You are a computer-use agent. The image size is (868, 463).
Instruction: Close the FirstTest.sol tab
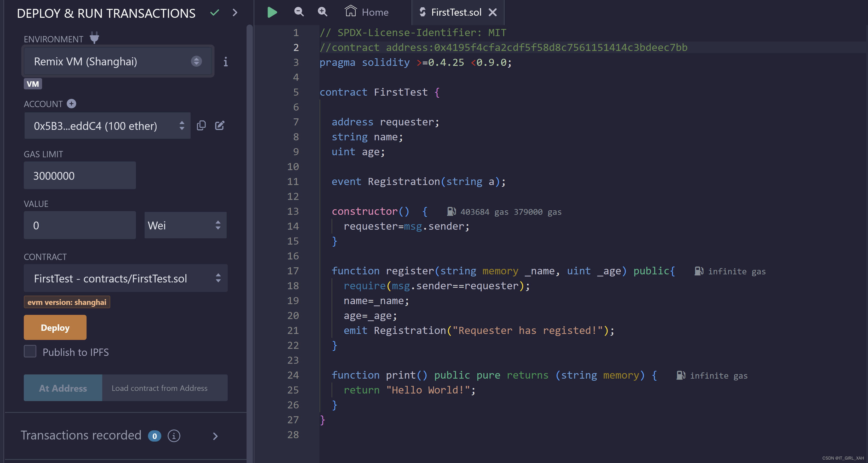(493, 13)
